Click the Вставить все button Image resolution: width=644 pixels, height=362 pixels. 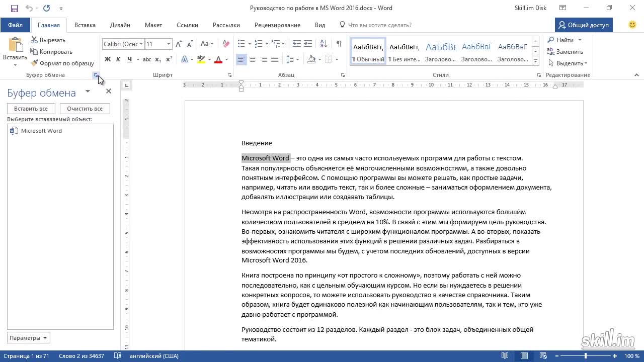(x=31, y=109)
